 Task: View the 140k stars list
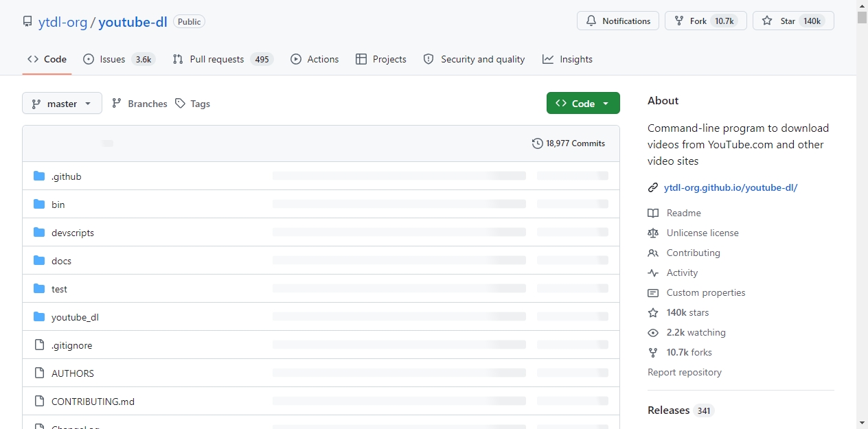coord(687,312)
